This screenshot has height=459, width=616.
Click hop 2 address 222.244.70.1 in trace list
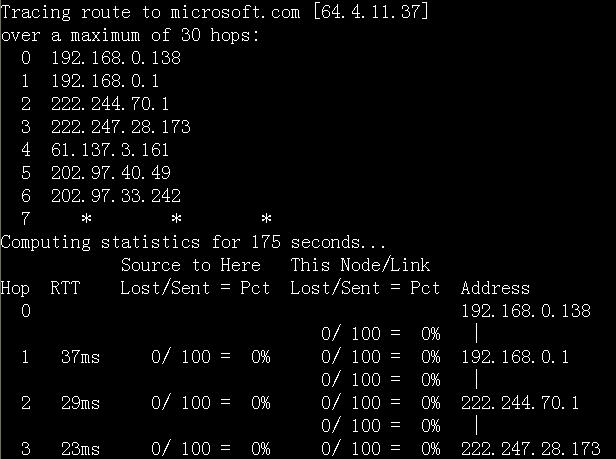110,104
